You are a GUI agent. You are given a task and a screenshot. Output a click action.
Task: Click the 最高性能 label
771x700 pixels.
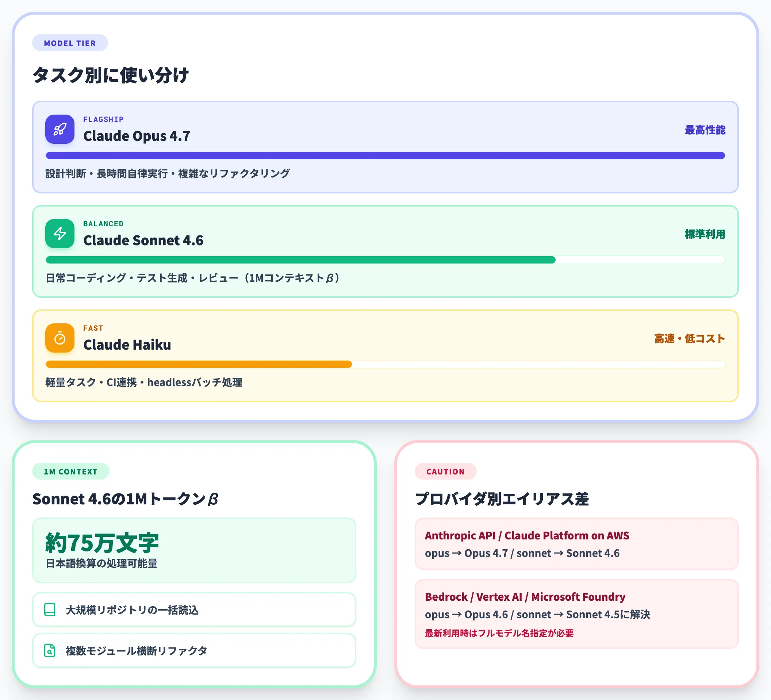point(705,130)
